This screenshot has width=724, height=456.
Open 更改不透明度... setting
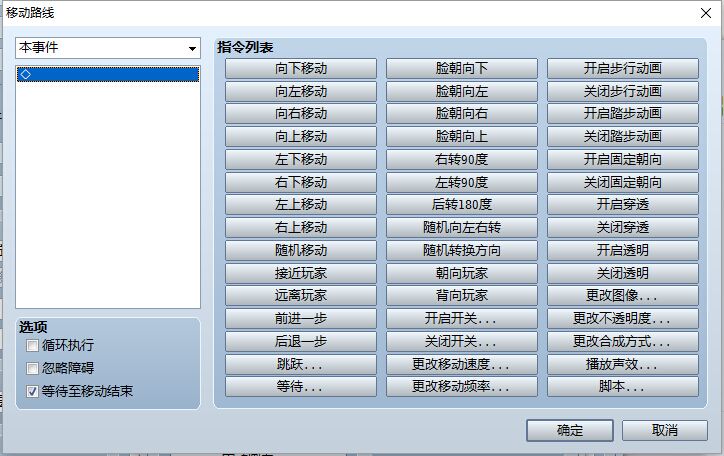click(623, 318)
